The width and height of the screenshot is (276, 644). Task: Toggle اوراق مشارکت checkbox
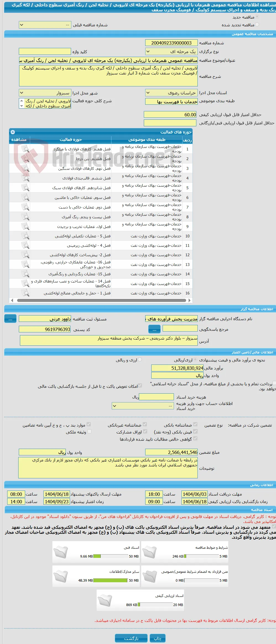(145, 432)
